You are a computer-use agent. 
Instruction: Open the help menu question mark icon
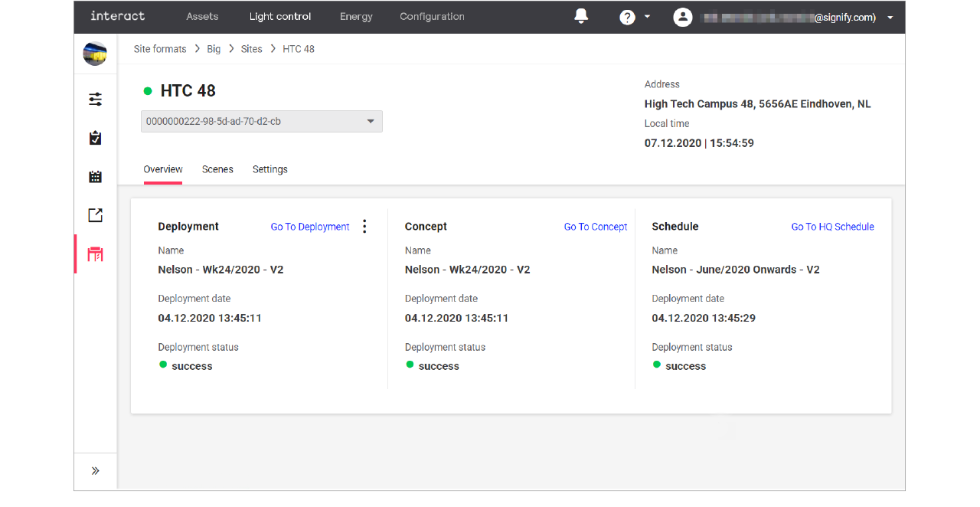point(629,16)
